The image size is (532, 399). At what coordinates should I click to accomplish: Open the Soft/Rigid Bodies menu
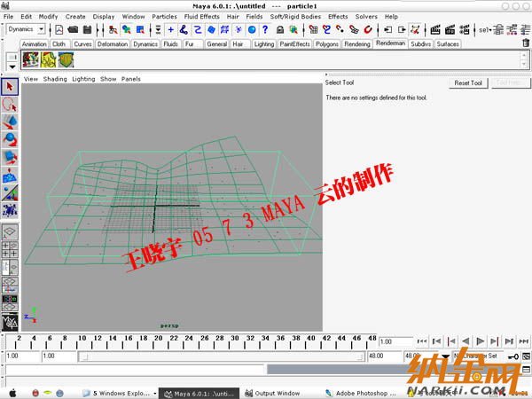point(295,17)
